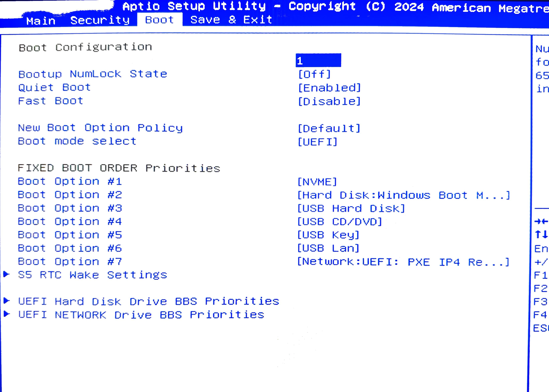Viewport: 549px width, 392px height.
Task: Open UEFI NETWORK Drive BBS Priorities
Action: click(141, 315)
